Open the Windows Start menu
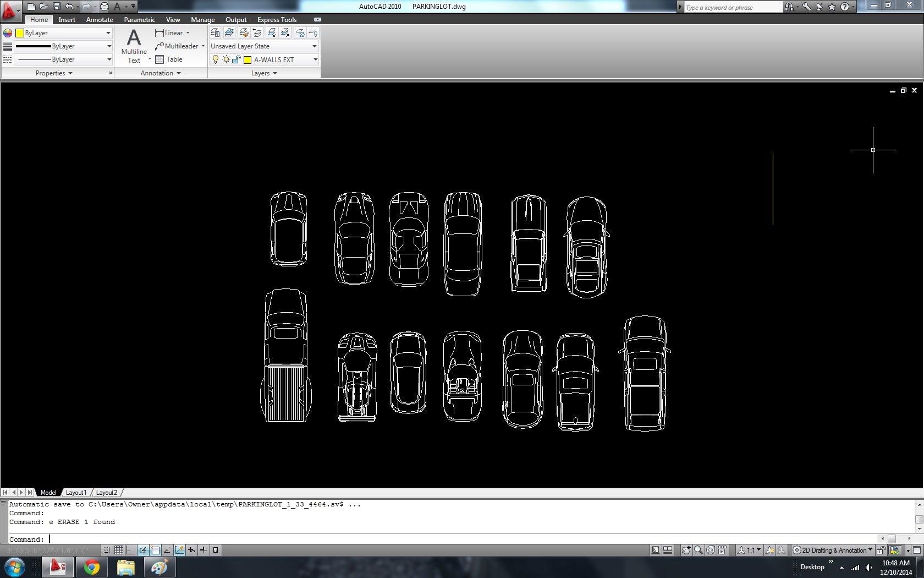Image resolution: width=924 pixels, height=578 pixels. pos(15,567)
